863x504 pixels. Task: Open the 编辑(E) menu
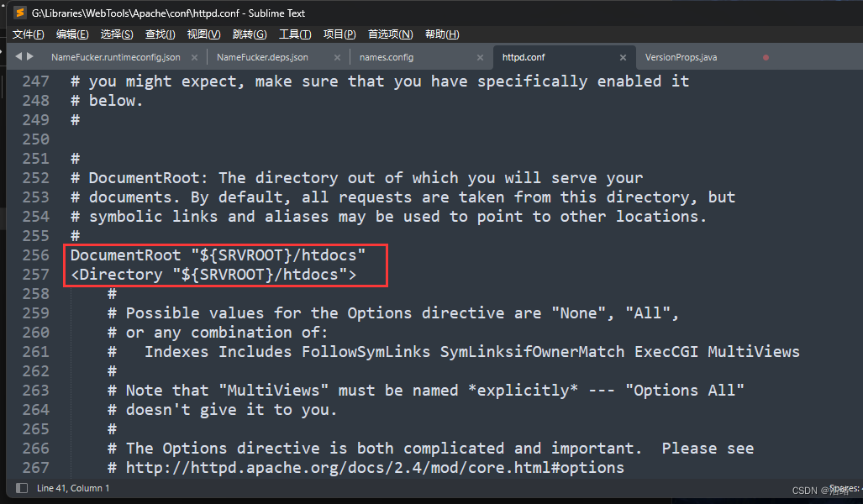tap(71, 34)
